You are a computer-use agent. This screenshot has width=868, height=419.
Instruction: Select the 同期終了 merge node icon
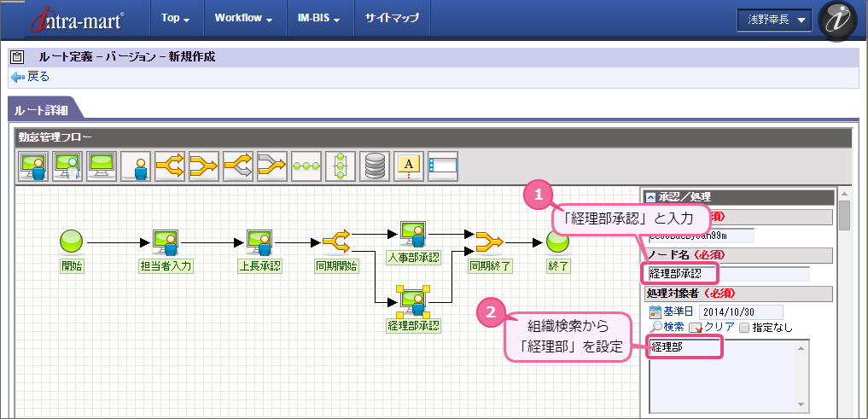[x=490, y=242]
